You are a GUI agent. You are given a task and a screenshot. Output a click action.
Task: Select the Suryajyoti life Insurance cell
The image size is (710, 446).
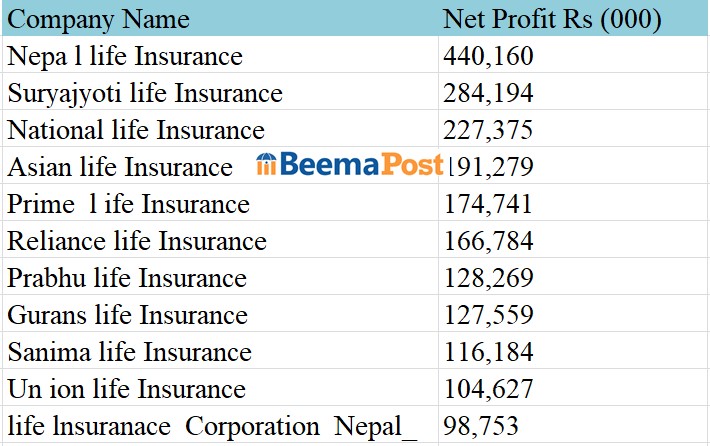(145, 93)
